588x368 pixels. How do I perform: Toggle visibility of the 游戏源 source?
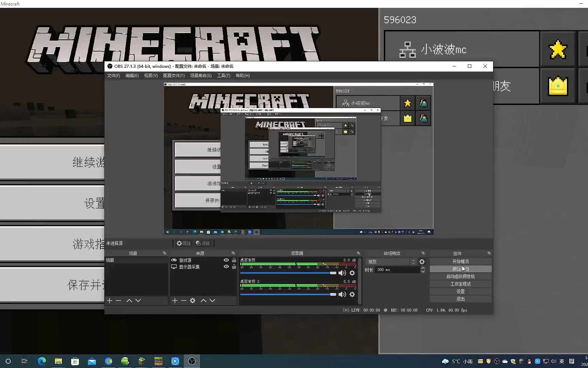pyautogui.click(x=226, y=260)
